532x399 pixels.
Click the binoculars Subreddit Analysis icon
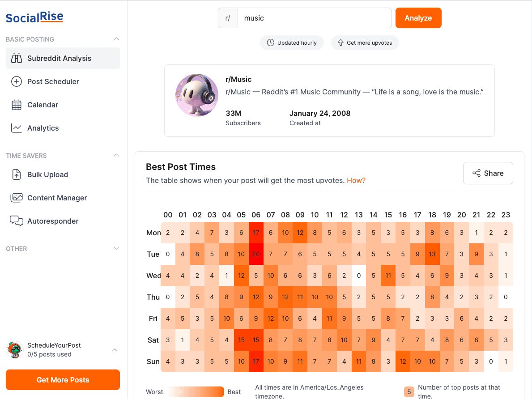click(x=17, y=58)
